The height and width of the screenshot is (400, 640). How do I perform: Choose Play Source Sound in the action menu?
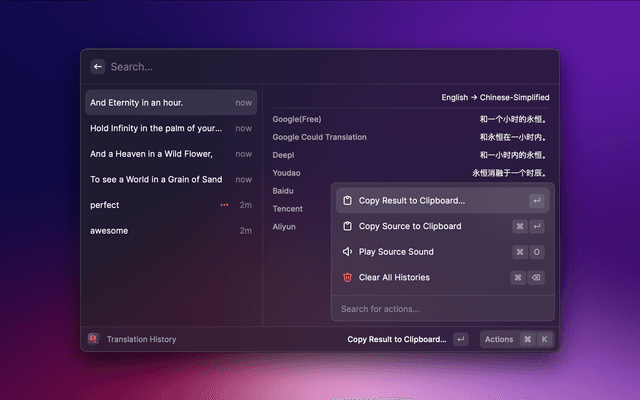click(x=396, y=252)
